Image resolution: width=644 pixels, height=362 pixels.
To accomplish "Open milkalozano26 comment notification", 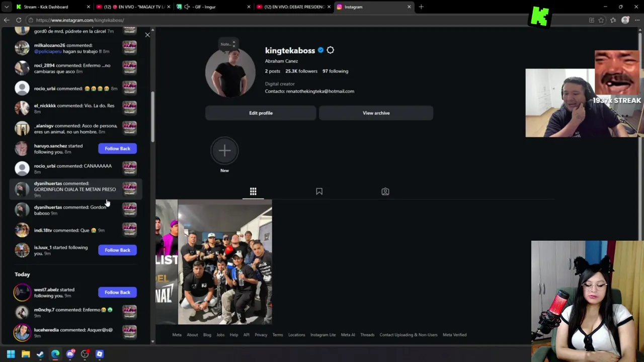I will (75, 48).
